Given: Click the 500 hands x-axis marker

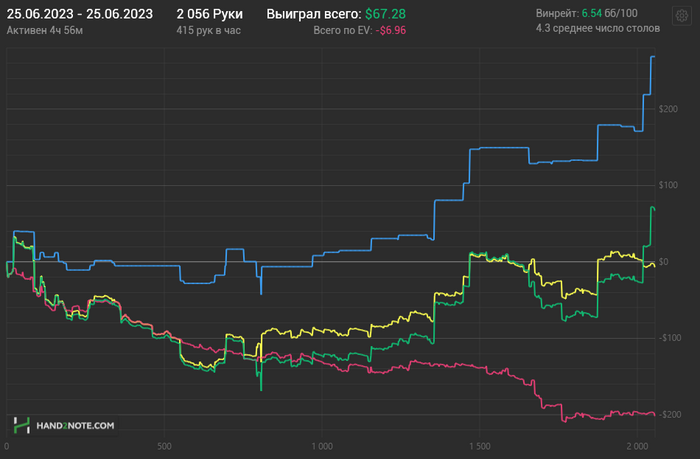Looking at the screenshot, I should [x=165, y=446].
